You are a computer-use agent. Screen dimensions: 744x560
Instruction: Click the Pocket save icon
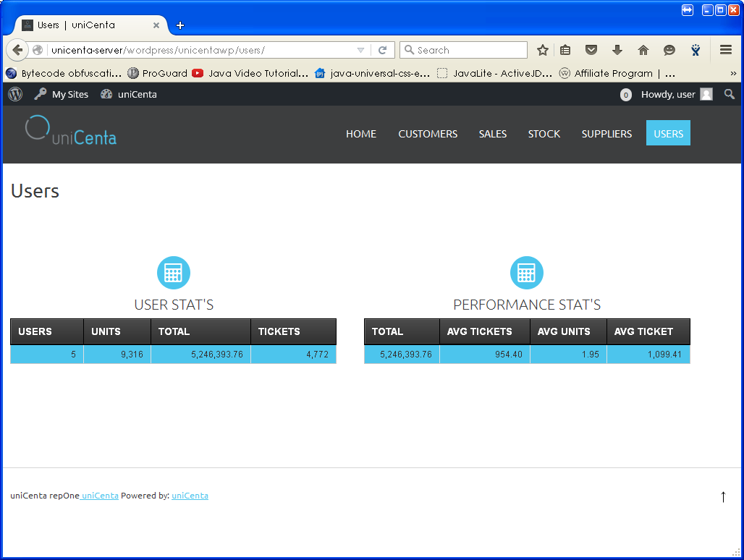tap(591, 50)
